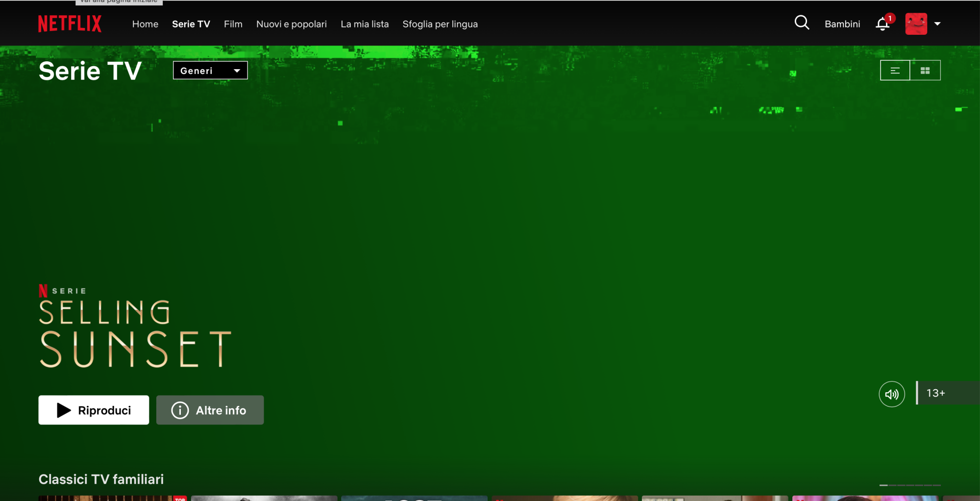Click Riproduci to play Selling Sunset
This screenshot has width=980, height=501.
click(x=94, y=410)
